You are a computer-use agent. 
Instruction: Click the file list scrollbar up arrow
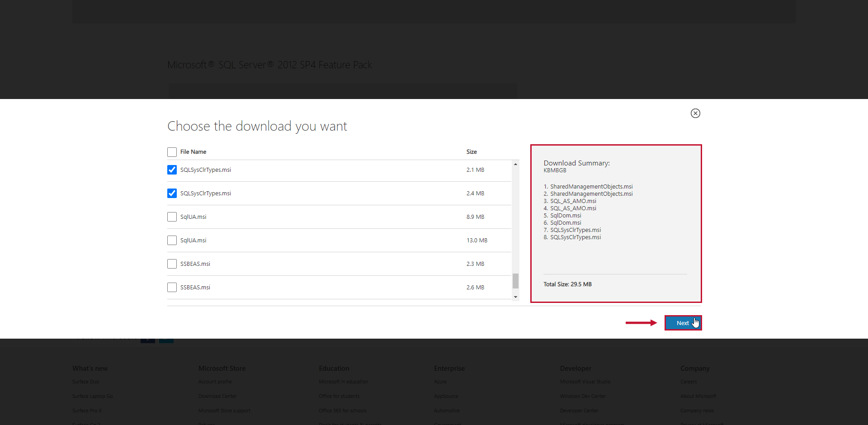515,164
